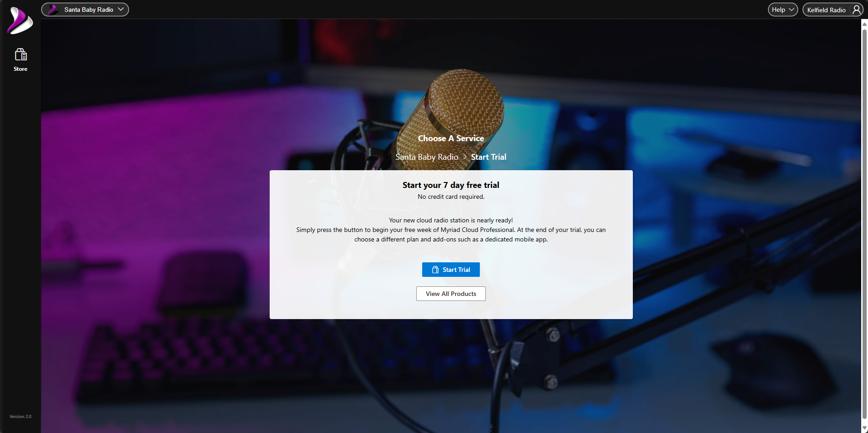868x433 pixels.
Task: Open the Help dropdown menu
Action: tap(783, 10)
